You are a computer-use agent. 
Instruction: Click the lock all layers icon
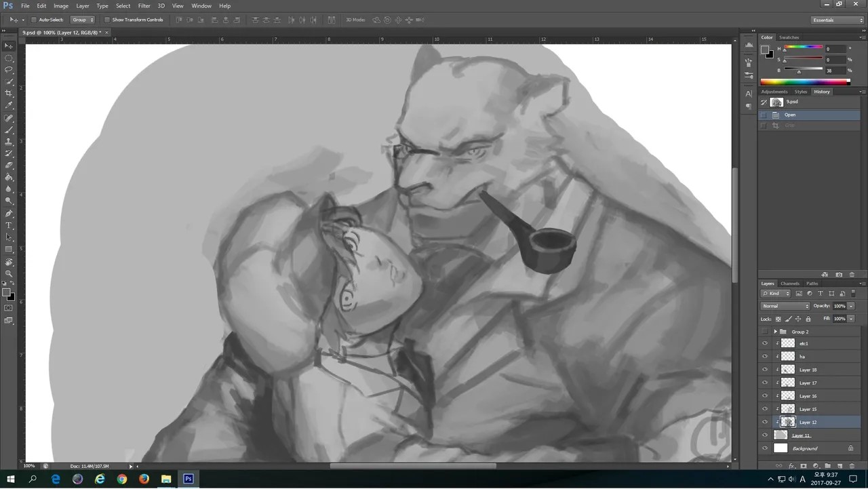pyautogui.click(x=808, y=319)
